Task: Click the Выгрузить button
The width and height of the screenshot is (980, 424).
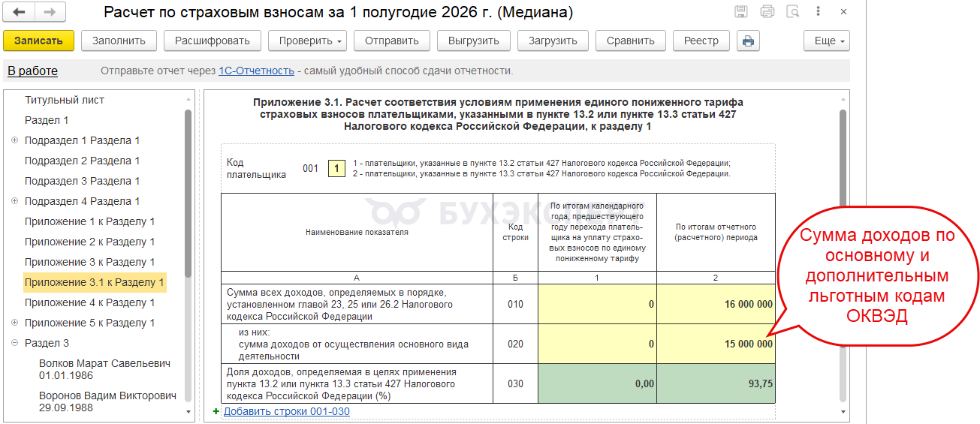Action: pos(474,41)
